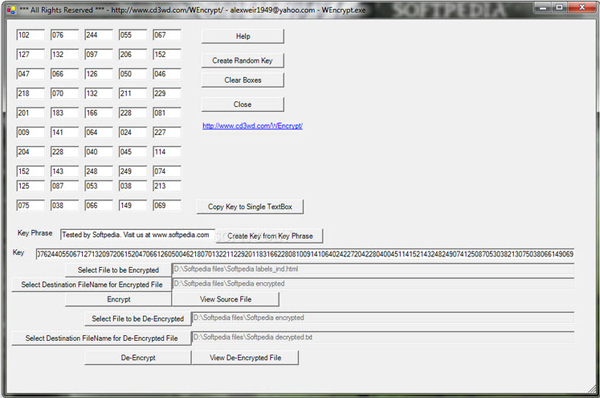
Task: Minimize the WEncrypt window
Action: (x=543, y=8)
